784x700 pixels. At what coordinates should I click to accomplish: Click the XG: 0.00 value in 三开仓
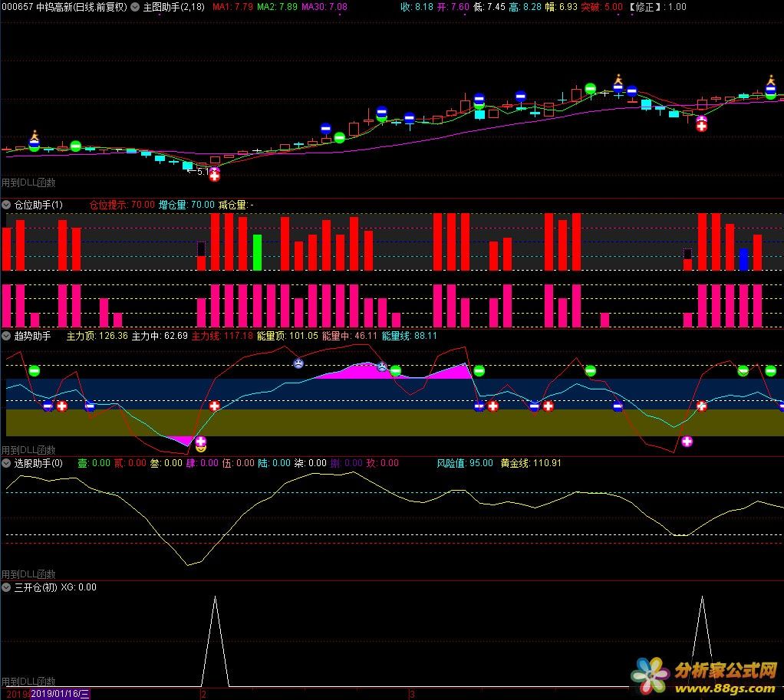click(79, 587)
